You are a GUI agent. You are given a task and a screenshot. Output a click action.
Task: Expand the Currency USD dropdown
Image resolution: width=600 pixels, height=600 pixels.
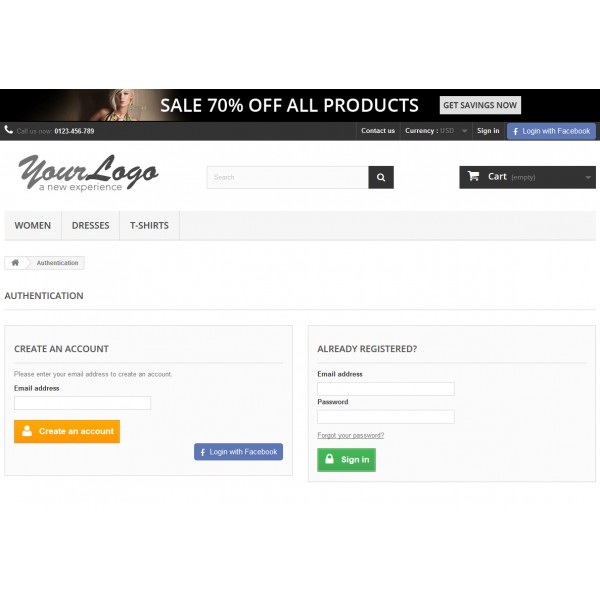click(436, 131)
